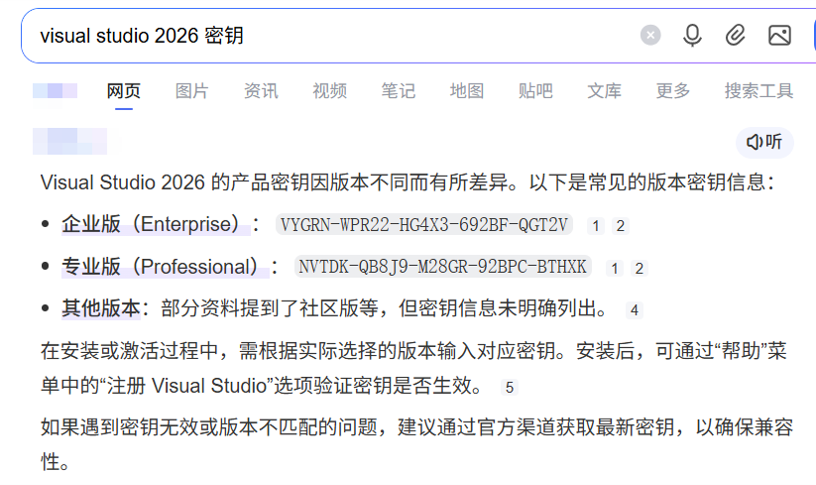This screenshot has width=816, height=485.
Task: Attach a file using the paperclip icon
Action: (x=735, y=36)
